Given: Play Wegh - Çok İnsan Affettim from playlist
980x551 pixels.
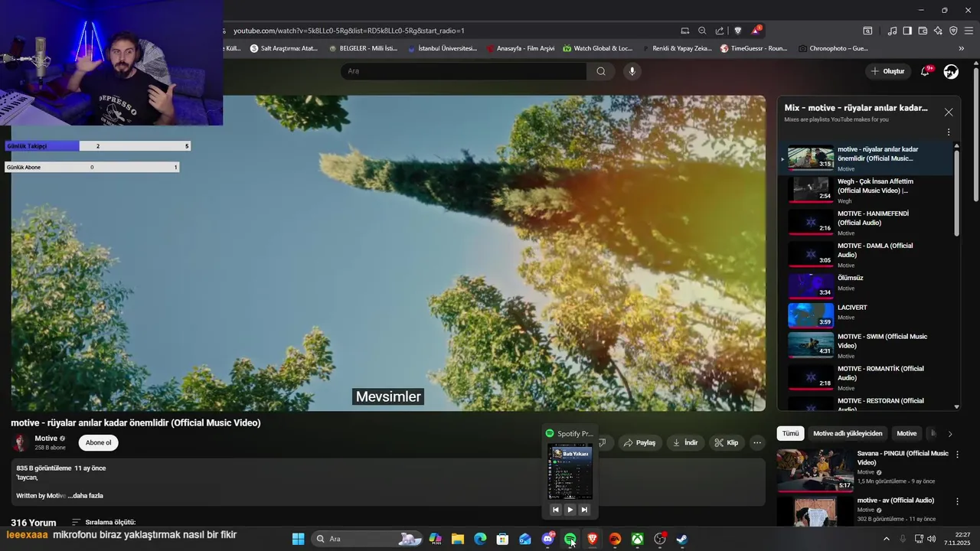Looking at the screenshot, I should [x=865, y=190].
